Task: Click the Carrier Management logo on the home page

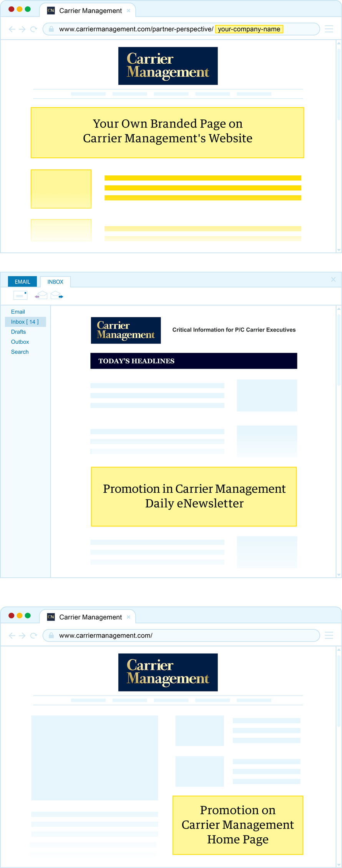Action: [x=168, y=672]
